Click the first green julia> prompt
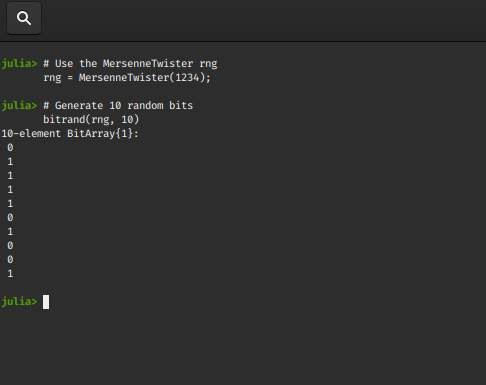This screenshot has width=486, height=385. coord(19,63)
